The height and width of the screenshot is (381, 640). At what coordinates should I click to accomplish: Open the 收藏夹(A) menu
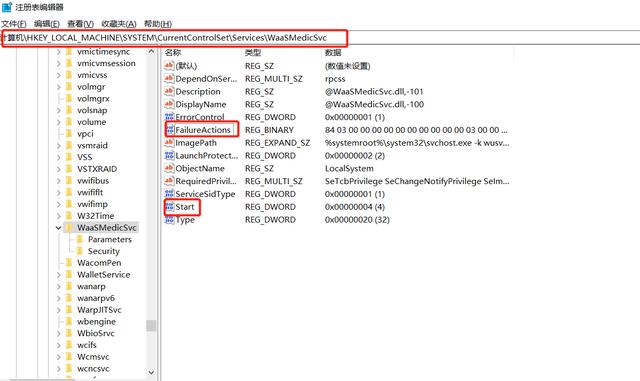pyautogui.click(x=119, y=24)
